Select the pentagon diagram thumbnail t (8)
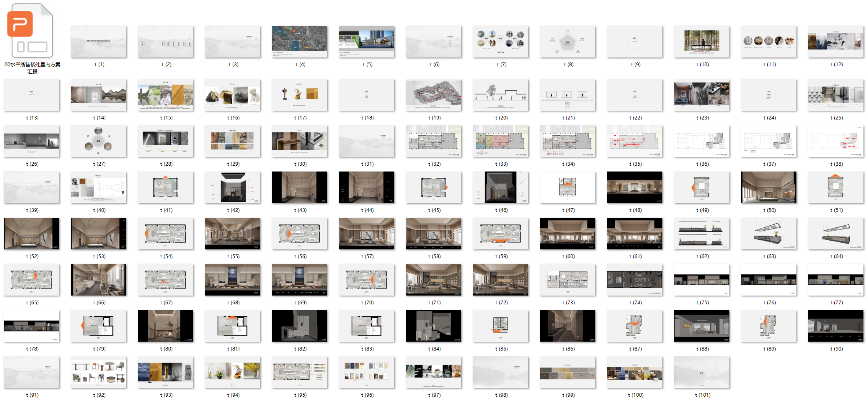868x403 pixels. pos(567,42)
